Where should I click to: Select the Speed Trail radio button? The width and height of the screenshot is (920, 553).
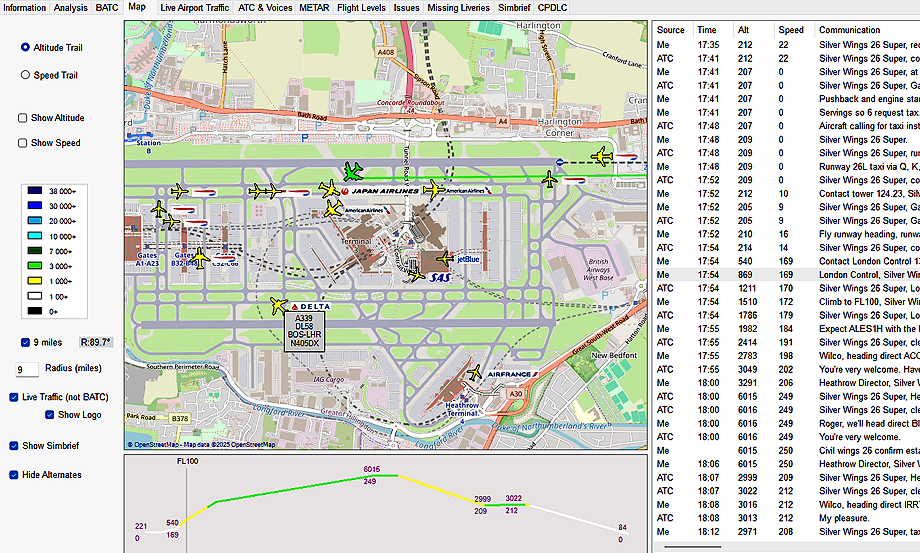pos(25,75)
